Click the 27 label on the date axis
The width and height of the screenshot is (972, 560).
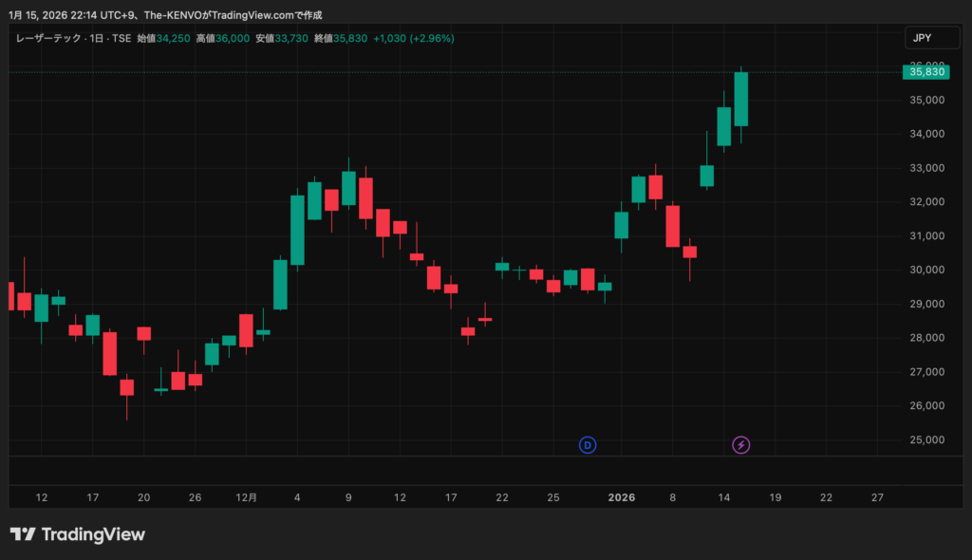pyautogui.click(x=877, y=496)
